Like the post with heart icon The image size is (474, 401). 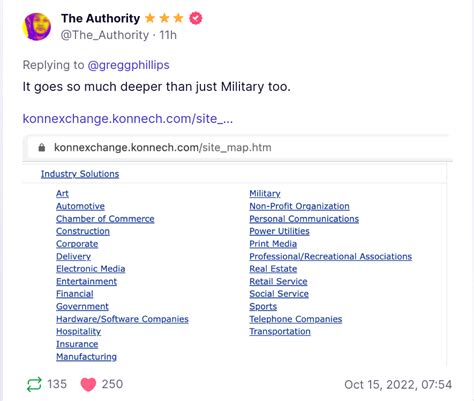88,384
